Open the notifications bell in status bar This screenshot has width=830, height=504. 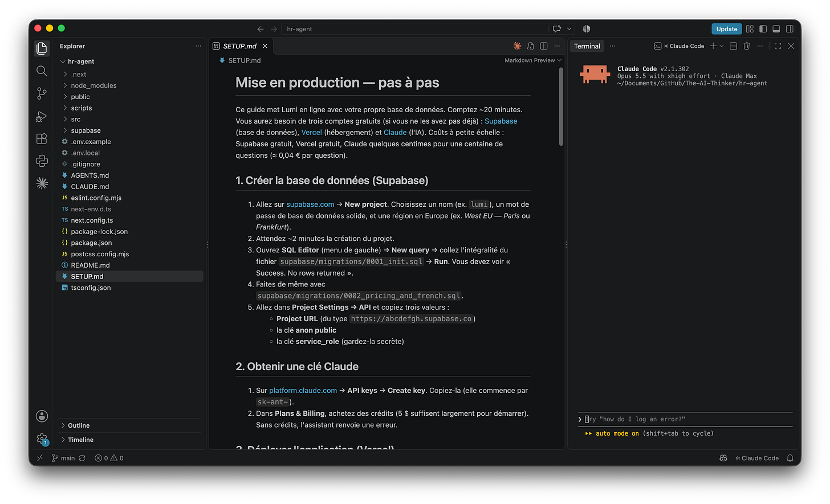point(790,458)
